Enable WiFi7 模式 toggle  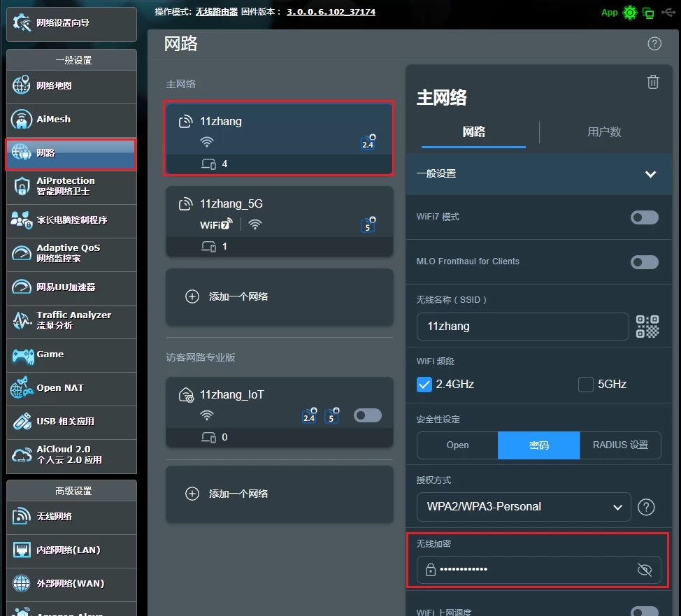(x=643, y=217)
